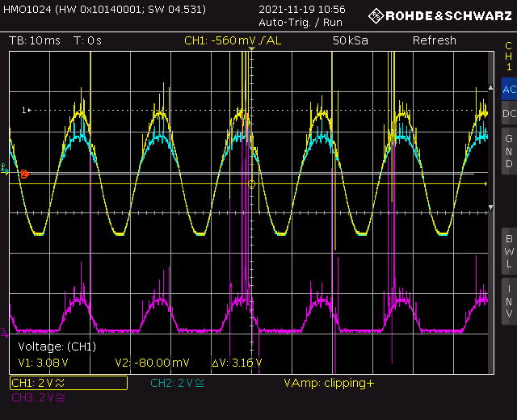Click the upward scroll arrow at grid right edge
517x420 pixels.
tap(490, 87)
